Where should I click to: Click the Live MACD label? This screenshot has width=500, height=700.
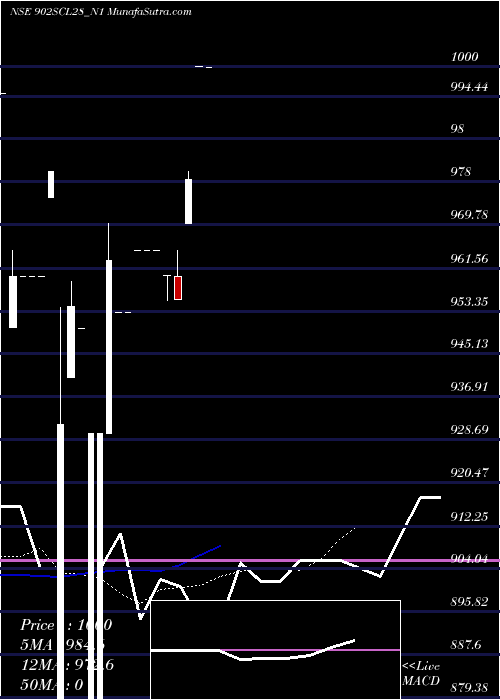[x=421, y=673]
